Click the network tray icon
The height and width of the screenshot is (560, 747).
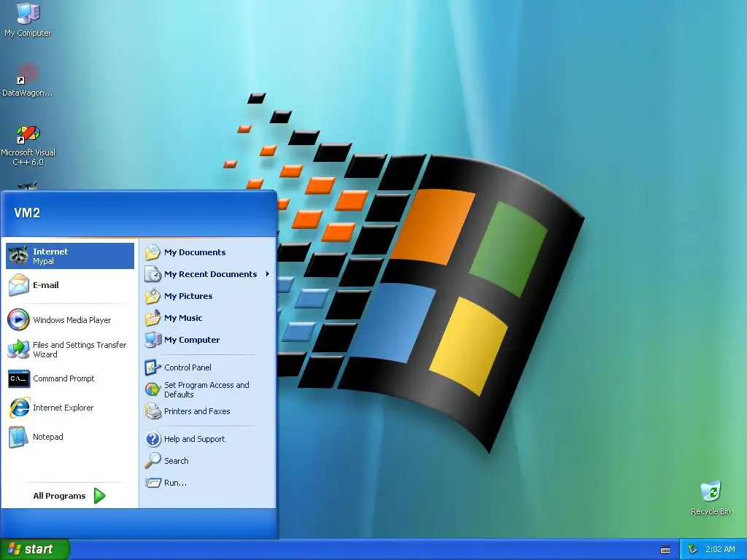coord(693,550)
